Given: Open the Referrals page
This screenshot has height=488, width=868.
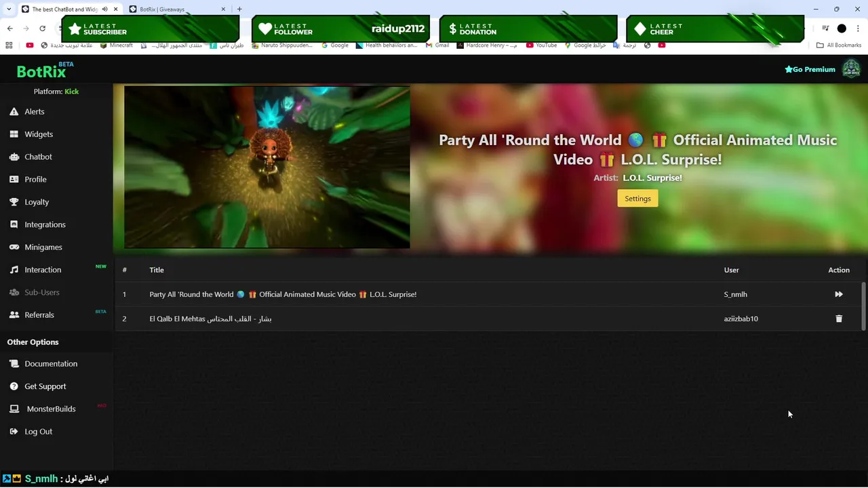Looking at the screenshot, I should pyautogui.click(x=39, y=315).
